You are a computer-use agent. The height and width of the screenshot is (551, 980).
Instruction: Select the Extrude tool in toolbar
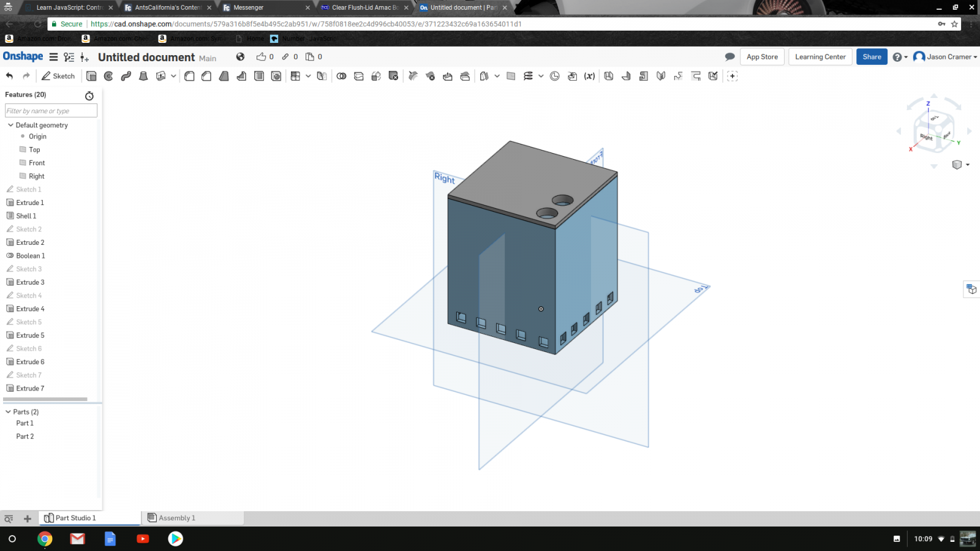(91, 76)
